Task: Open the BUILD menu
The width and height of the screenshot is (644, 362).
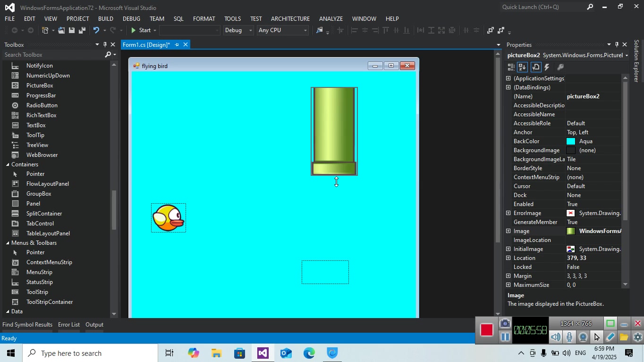Action: coord(105,18)
